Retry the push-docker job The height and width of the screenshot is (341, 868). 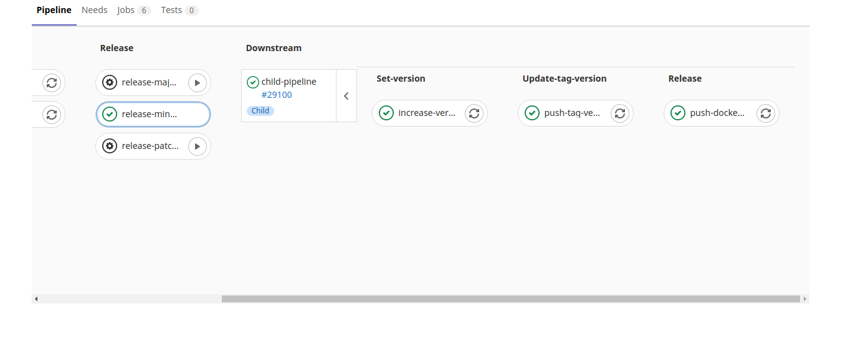766,113
